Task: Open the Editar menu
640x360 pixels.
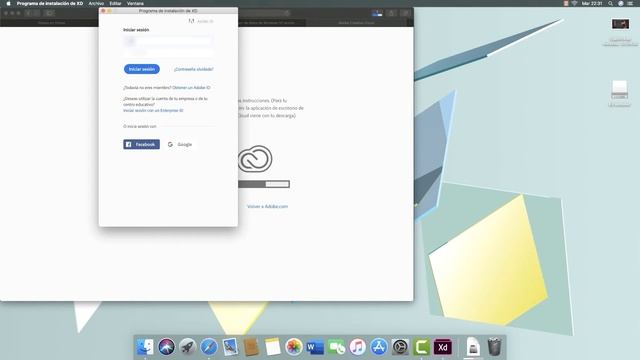Action: pyautogui.click(x=115, y=3)
